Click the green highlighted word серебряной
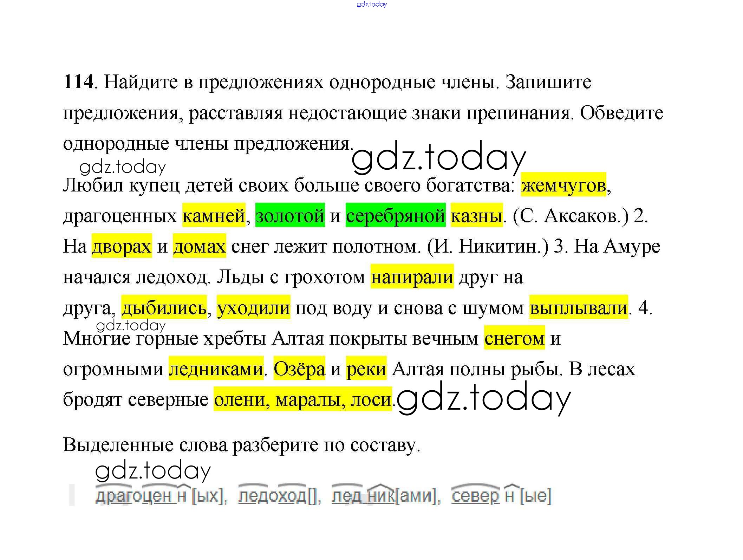 point(395,215)
